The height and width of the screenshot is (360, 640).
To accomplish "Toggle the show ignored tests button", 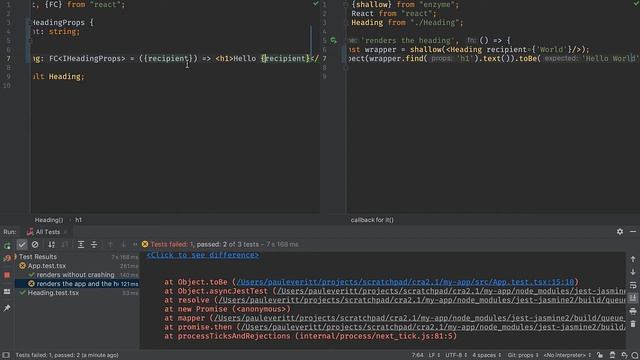I will tap(35, 244).
